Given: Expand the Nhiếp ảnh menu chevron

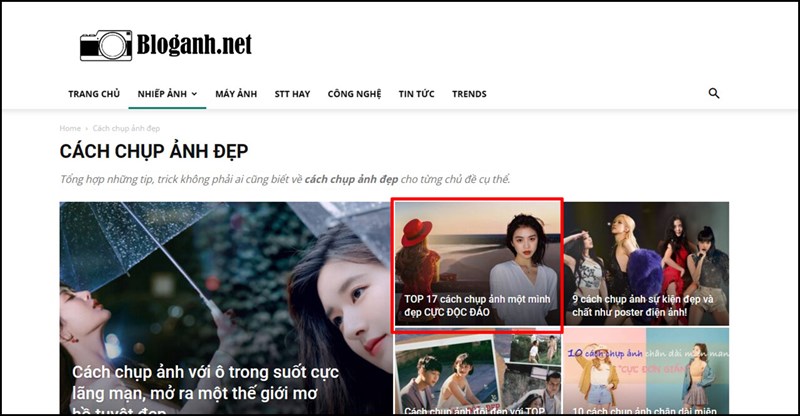Looking at the screenshot, I should [x=194, y=94].
